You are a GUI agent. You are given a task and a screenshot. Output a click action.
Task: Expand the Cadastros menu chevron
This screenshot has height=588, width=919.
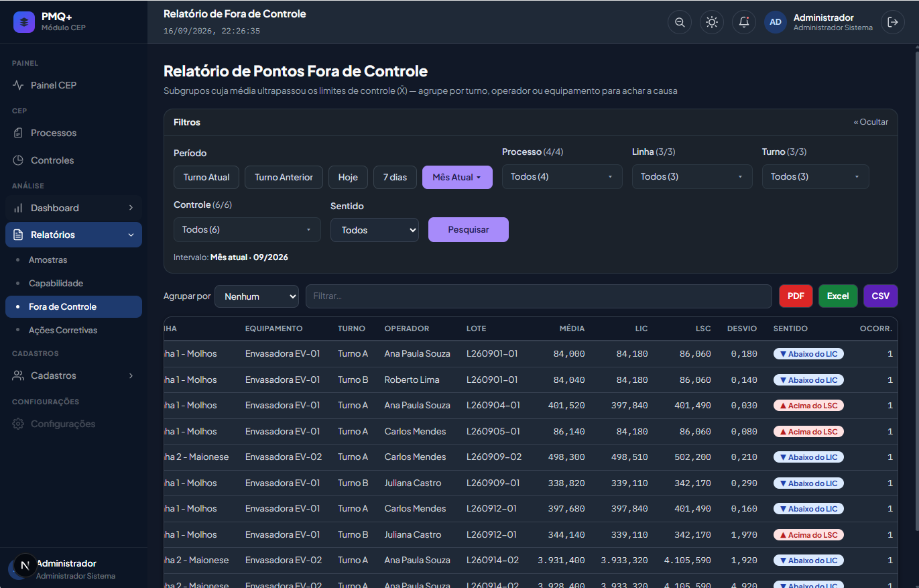tap(131, 375)
